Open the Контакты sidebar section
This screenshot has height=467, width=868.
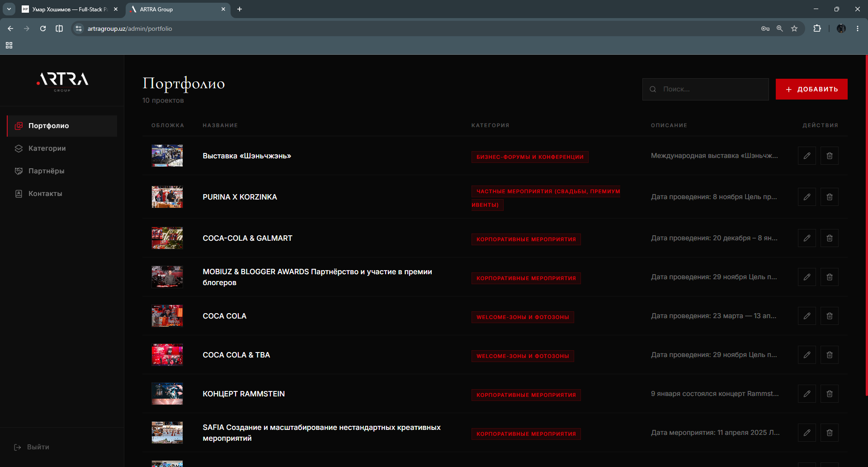(x=62, y=194)
